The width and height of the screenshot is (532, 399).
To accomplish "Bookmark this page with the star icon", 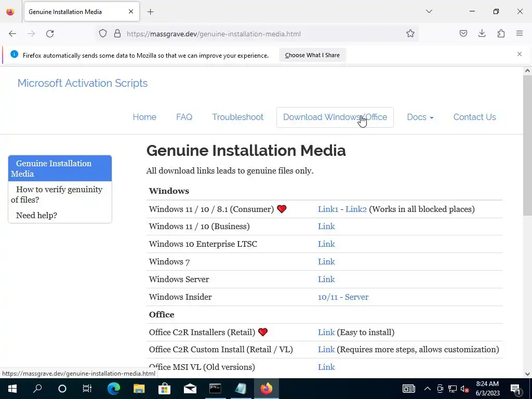I will [410, 34].
